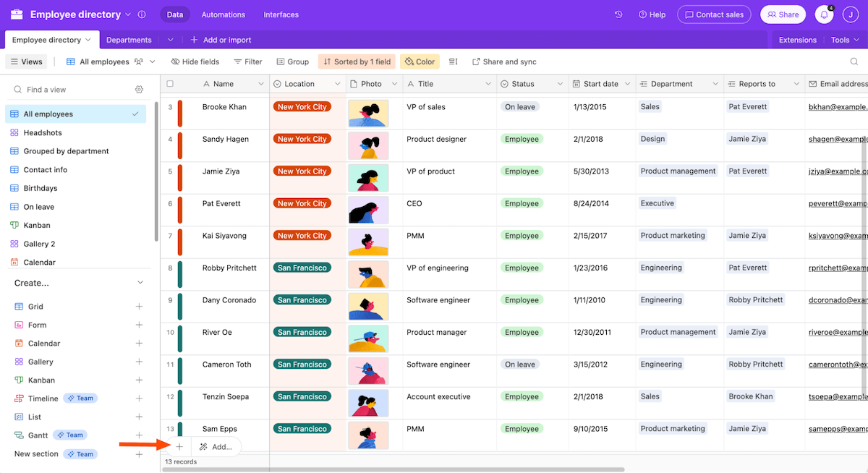Open the Departments table tab
Screen dimensions: 868x473
point(128,40)
